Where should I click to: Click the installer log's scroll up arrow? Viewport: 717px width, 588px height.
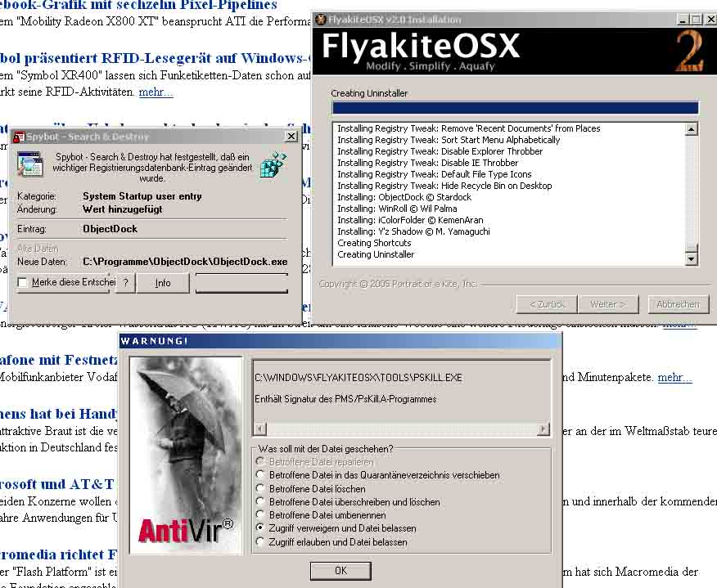tap(692, 129)
